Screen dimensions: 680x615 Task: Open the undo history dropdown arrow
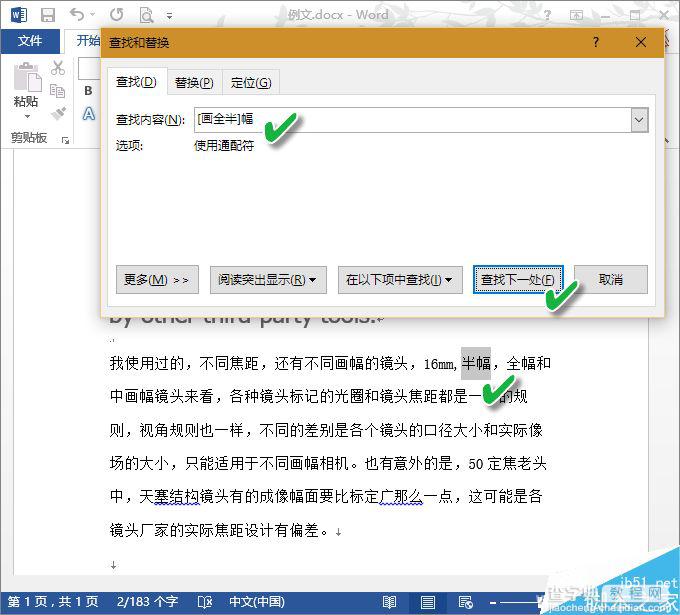[x=92, y=15]
